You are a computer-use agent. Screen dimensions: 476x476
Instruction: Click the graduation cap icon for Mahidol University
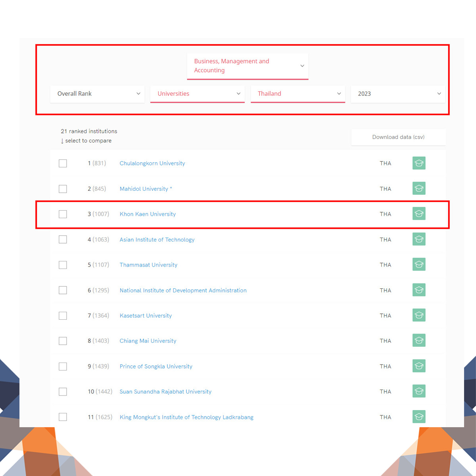[x=419, y=188]
